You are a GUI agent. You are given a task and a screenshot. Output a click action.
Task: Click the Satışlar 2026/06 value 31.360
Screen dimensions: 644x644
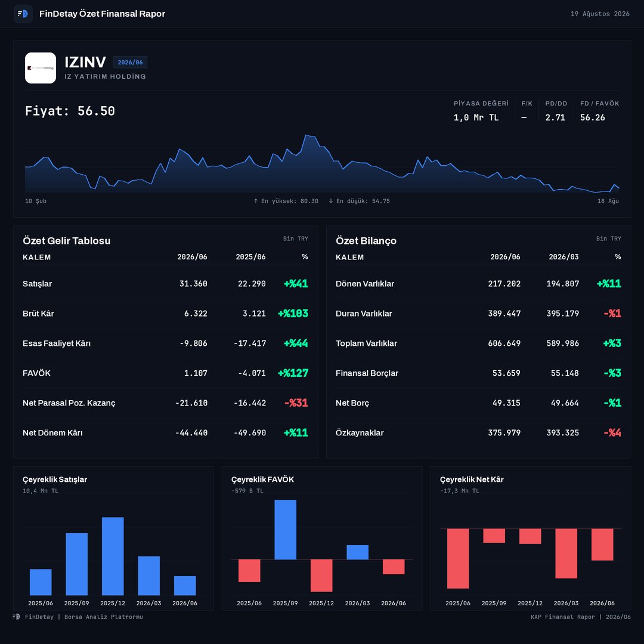pyautogui.click(x=193, y=284)
